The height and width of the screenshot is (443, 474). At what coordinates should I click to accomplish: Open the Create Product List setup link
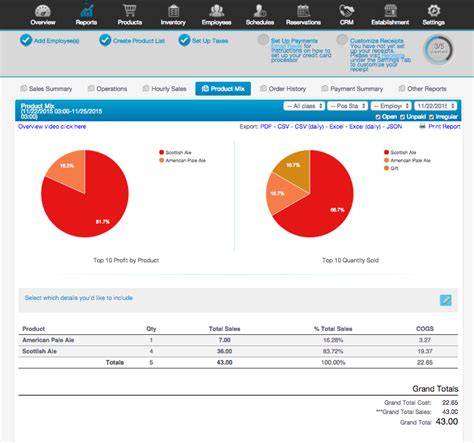click(139, 41)
